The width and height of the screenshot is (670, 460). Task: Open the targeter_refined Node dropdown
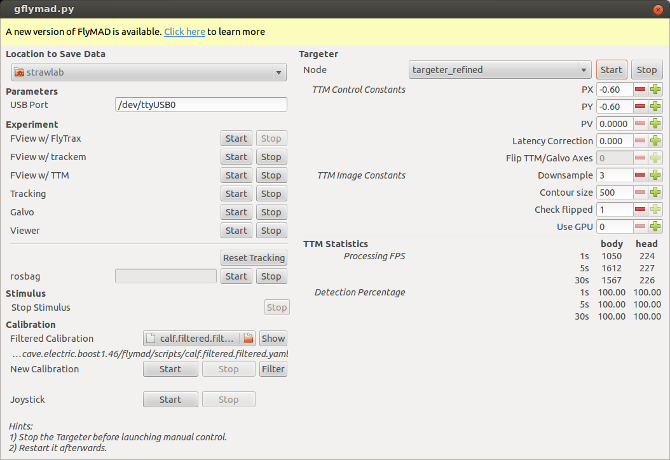click(x=500, y=70)
